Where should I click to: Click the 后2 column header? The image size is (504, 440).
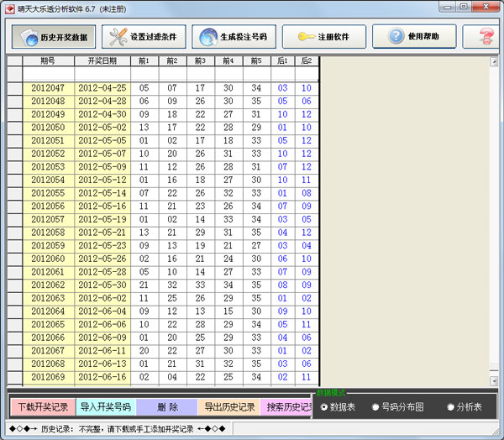click(x=307, y=61)
